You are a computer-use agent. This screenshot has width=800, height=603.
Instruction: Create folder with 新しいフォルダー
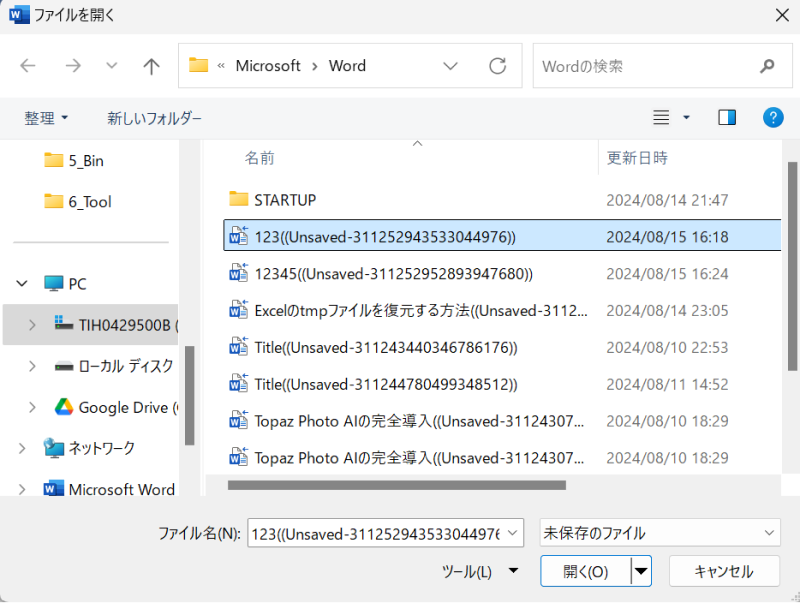coord(154,118)
